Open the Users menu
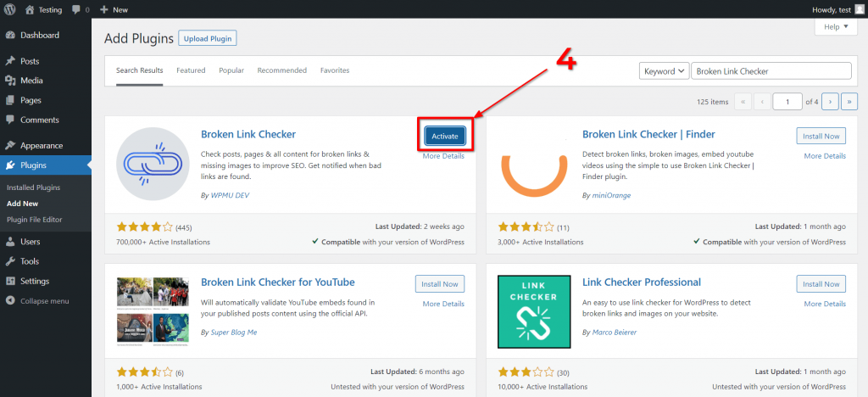The image size is (868, 397). 30,242
